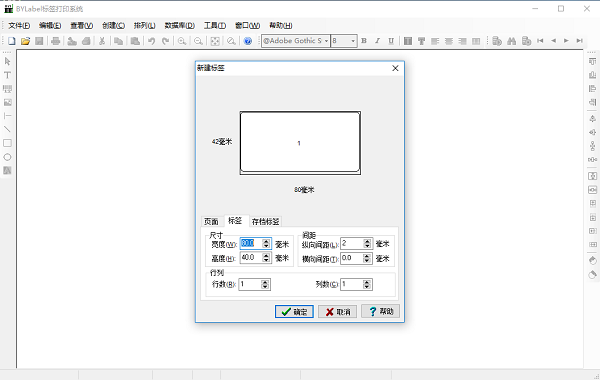
Task: Click the Print icon in toolbar
Action: pos(55,41)
